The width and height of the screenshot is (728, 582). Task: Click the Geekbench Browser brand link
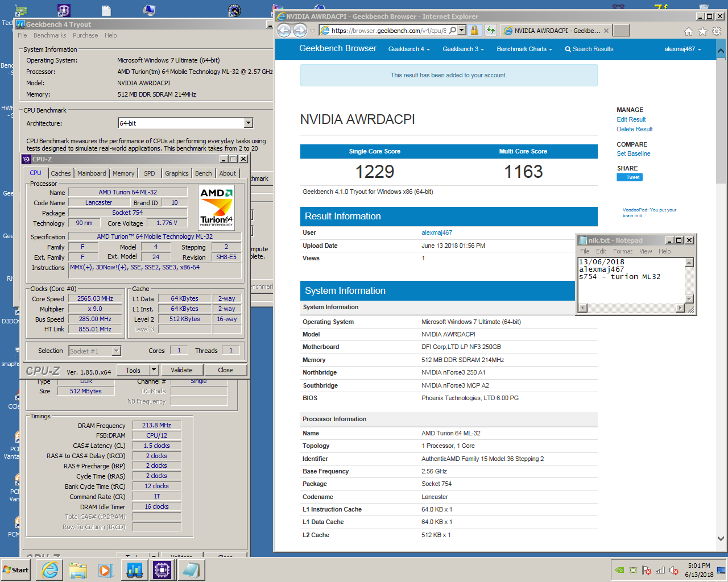coord(338,48)
